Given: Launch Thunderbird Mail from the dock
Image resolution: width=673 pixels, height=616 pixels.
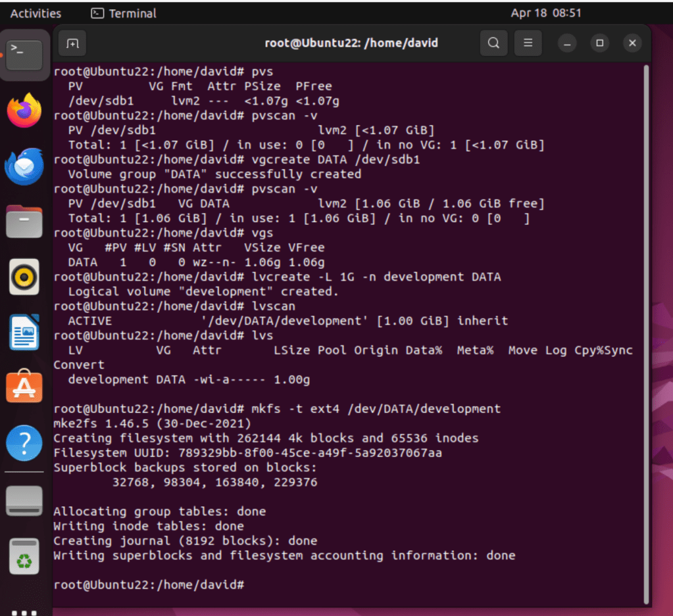Looking at the screenshot, I should point(25,166).
